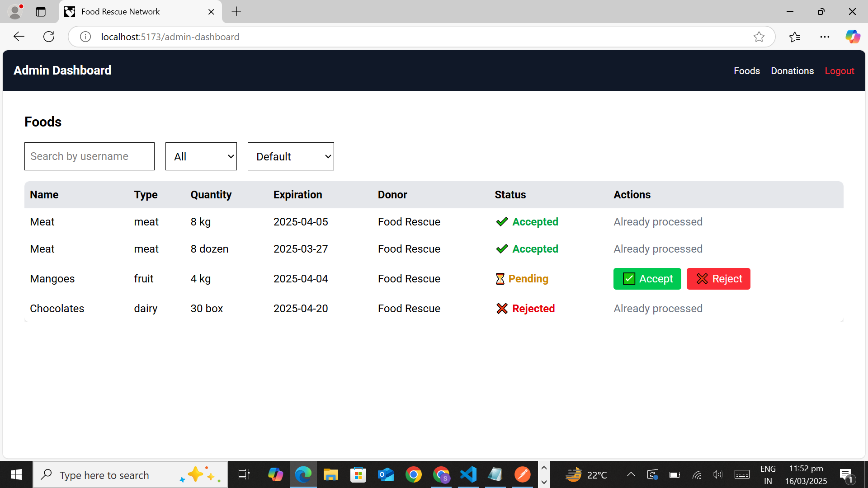This screenshot has width=868, height=488.
Task: Show hidden system tray icons chevron
Action: tap(631, 474)
